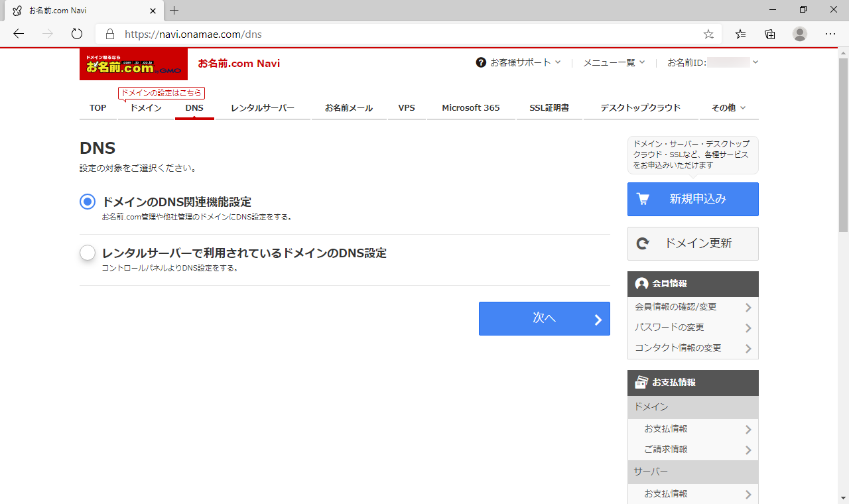Open favorites list icon
The width and height of the screenshot is (849, 504).
pyautogui.click(x=741, y=34)
